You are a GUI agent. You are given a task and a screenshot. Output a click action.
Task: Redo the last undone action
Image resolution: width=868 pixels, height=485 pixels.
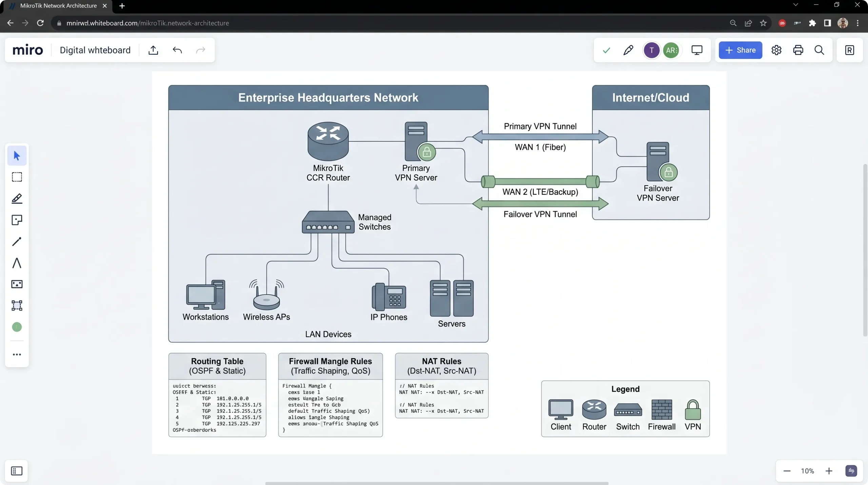[x=201, y=50]
